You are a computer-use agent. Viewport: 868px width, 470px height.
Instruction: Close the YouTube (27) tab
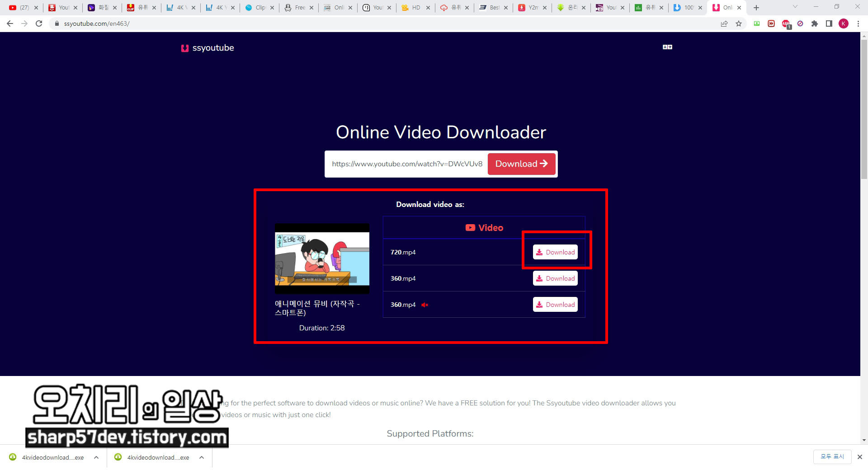click(x=36, y=8)
